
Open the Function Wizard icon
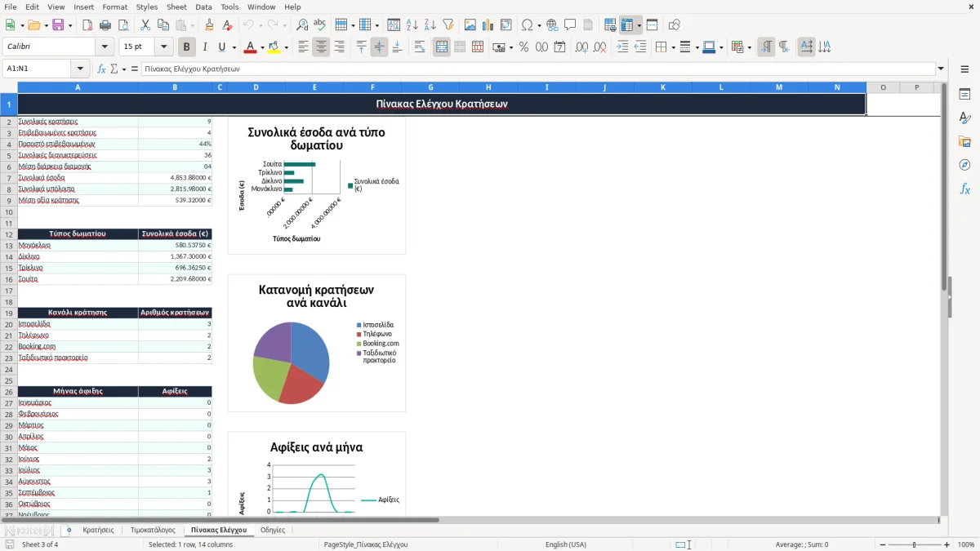click(101, 69)
